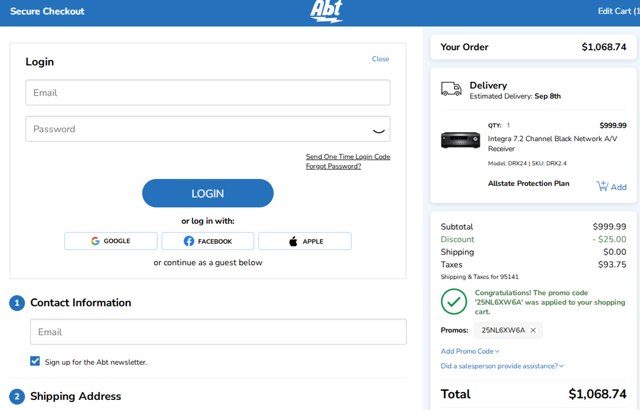Click the Subtotal $999.99 amount
Screen dimensions: 640x410
(609, 227)
